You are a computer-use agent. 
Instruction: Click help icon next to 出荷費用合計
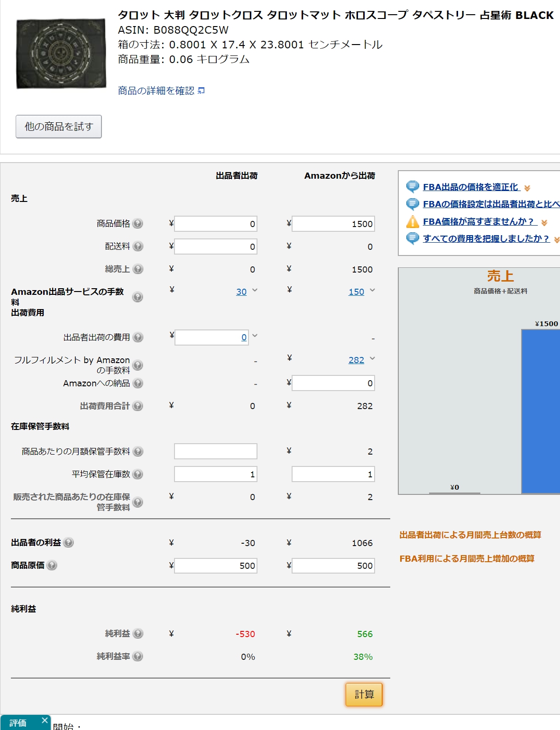point(138,406)
